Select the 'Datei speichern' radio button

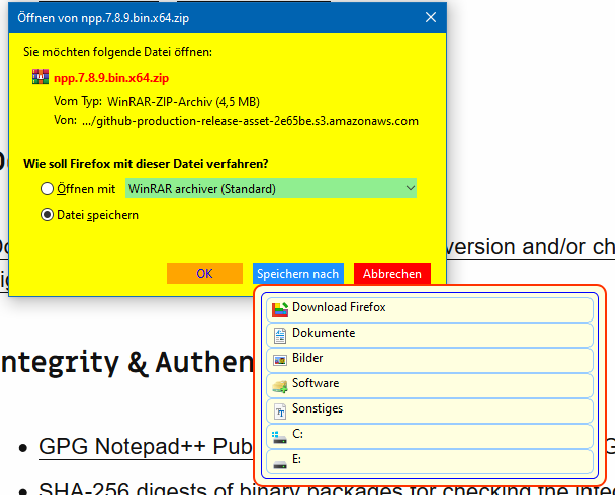(47, 215)
